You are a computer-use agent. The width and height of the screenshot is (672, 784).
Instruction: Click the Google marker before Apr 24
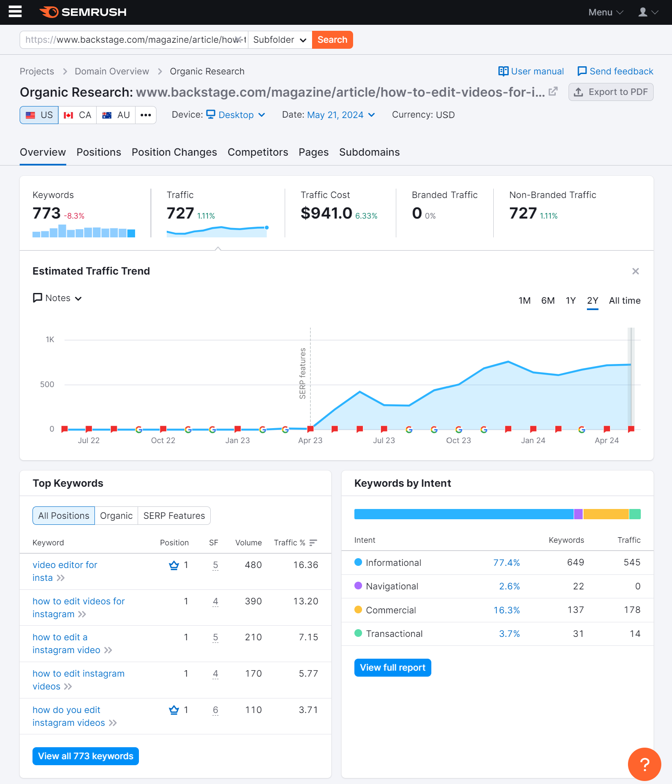click(582, 429)
